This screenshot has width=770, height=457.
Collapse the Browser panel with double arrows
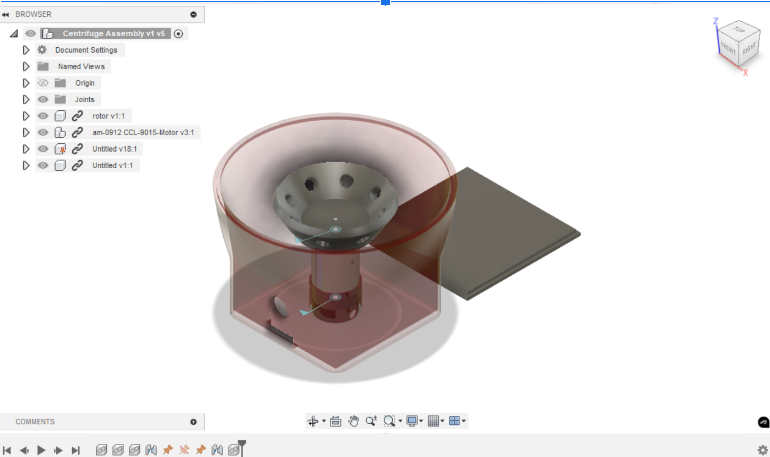tap(6, 15)
